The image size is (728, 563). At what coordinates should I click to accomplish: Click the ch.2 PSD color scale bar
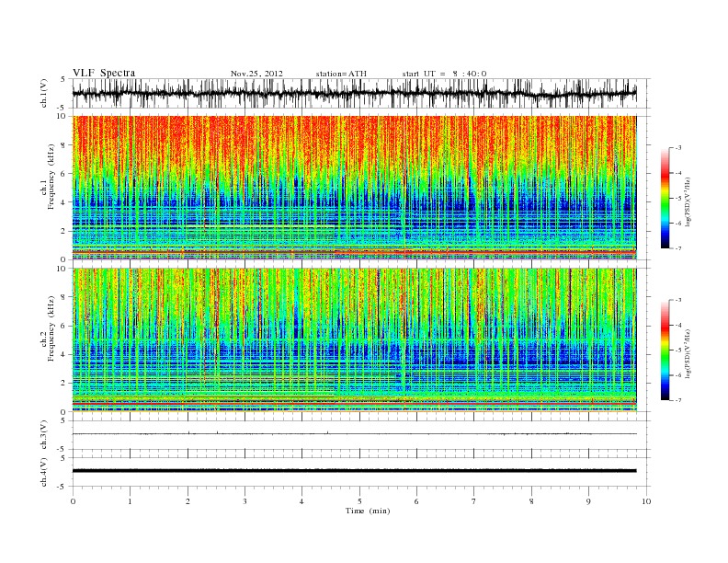pos(665,350)
